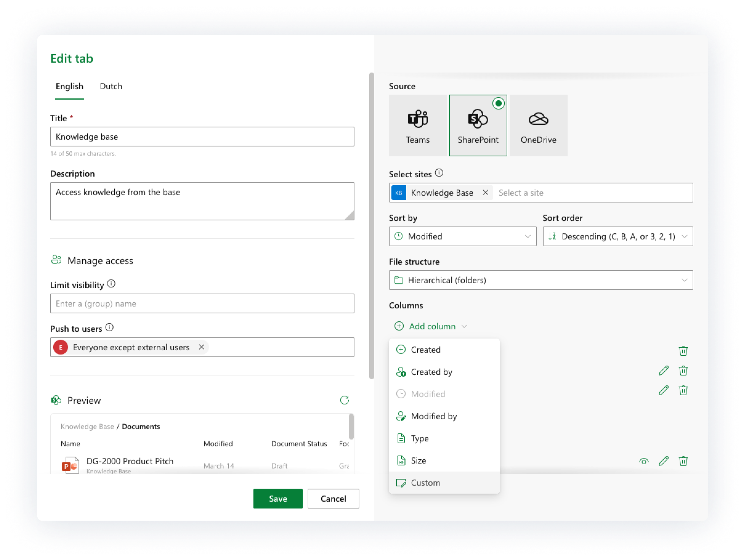This screenshot has height=560, width=745.
Task: Select the SharePoint source tile
Action: 478,125
